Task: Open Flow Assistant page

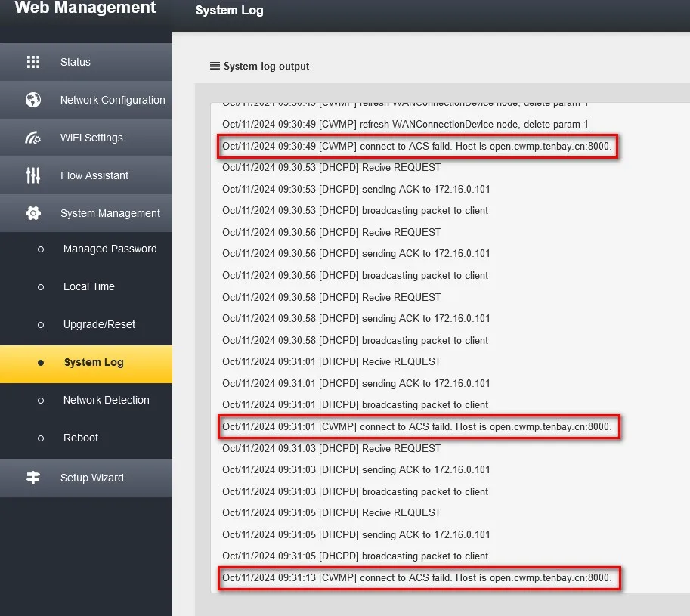Action: click(86, 175)
